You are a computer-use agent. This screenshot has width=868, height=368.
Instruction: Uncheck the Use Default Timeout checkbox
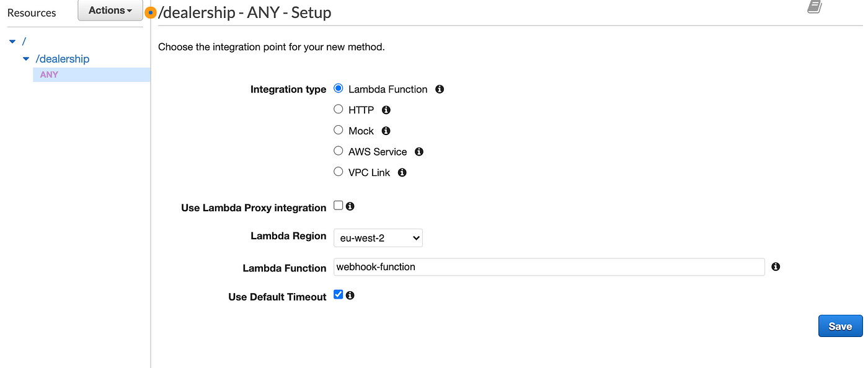point(338,294)
